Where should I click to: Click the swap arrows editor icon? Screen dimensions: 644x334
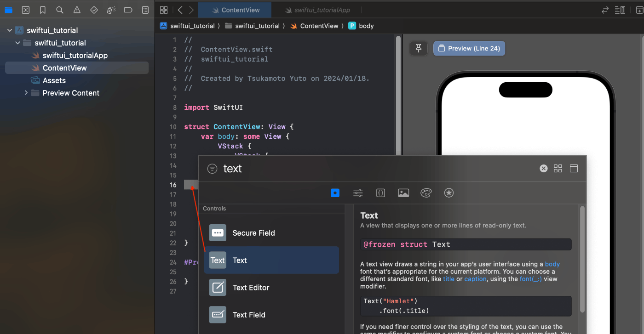[x=605, y=10]
